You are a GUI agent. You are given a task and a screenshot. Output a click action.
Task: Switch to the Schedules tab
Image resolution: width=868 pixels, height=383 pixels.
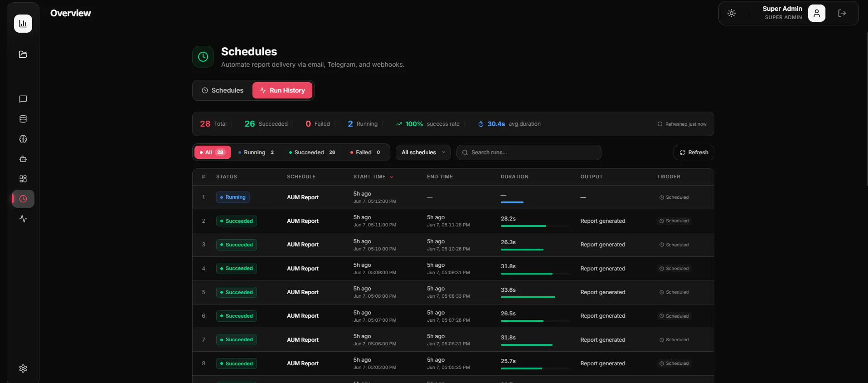tap(223, 90)
